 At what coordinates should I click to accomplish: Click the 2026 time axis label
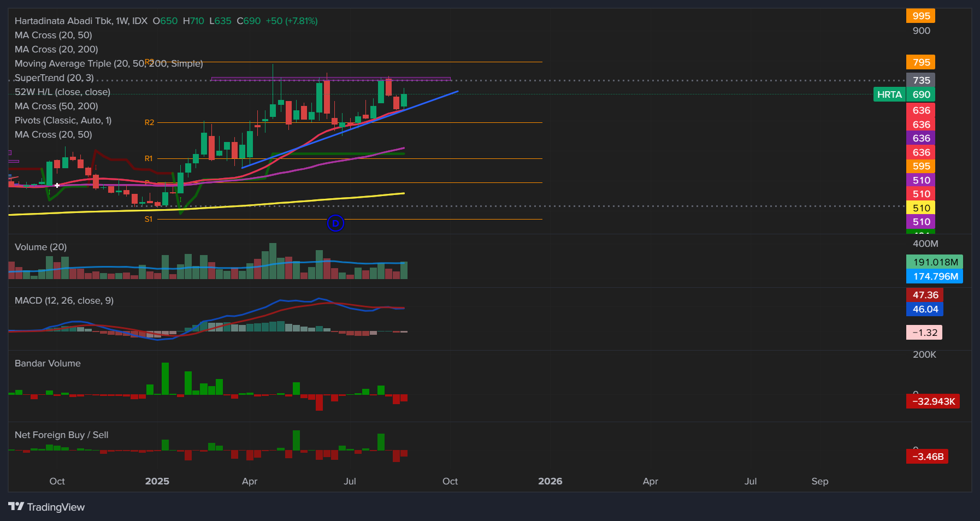pyautogui.click(x=550, y=481)
